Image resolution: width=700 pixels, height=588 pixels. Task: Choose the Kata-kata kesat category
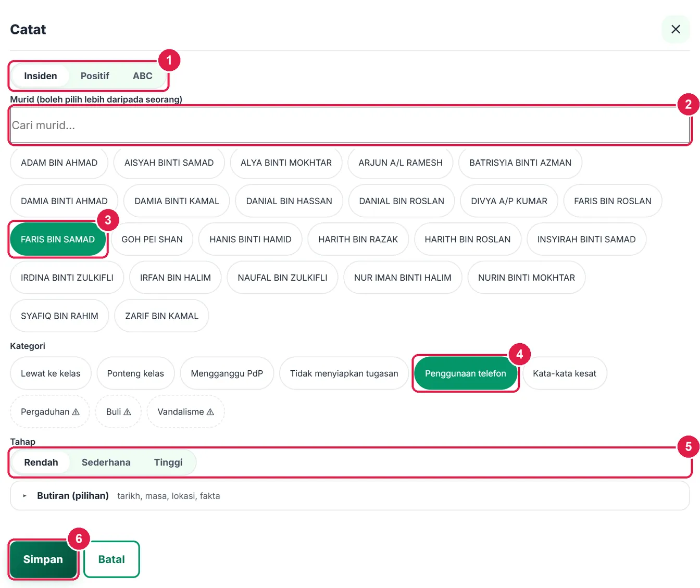tap(565, 373)
